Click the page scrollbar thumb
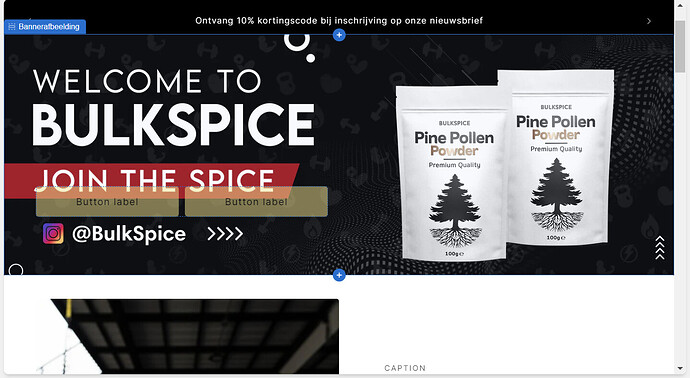Screen dimensions: 690x378 coord(680,46)
